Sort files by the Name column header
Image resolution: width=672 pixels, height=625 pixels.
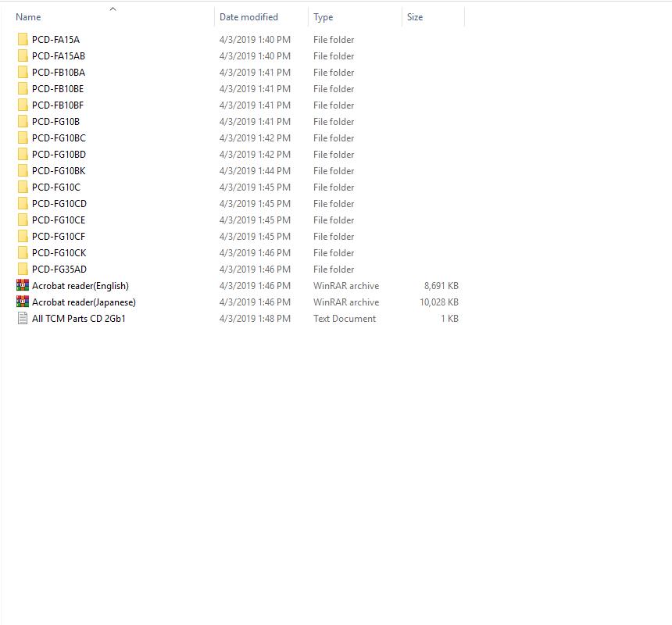click(x=29, y=17)
